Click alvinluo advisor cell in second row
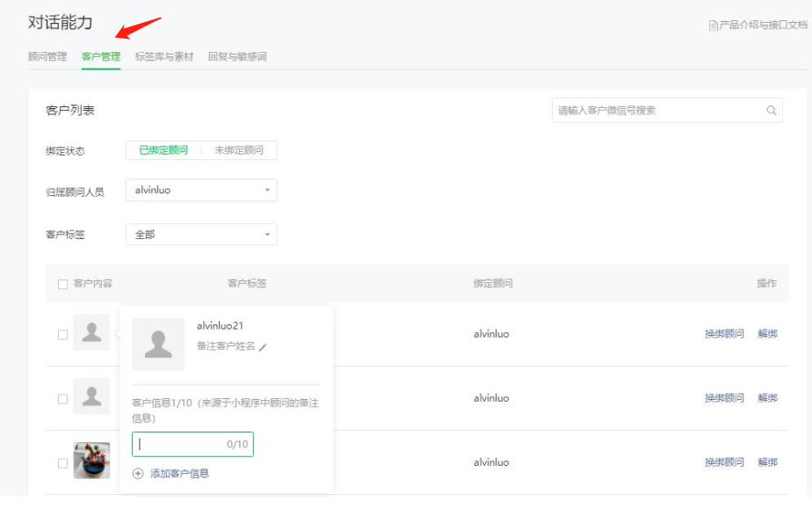812x523 pixels. point(491,398)
